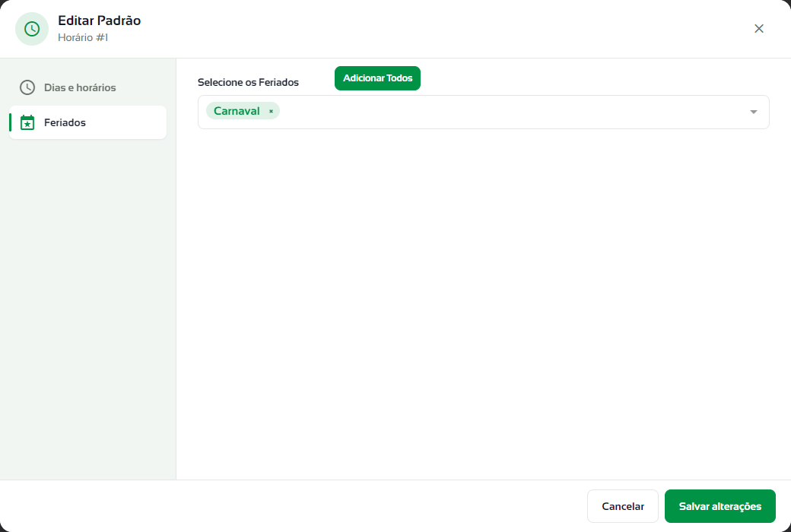Select the Feriados tab label

click(x=65, y=122)
